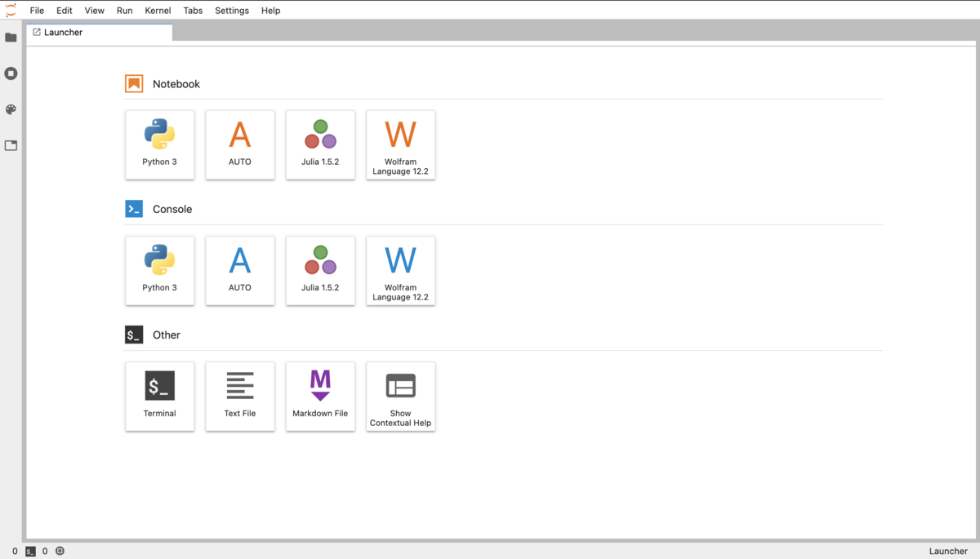Click the black Other section icon
Screen dimensions: 980x559
pyautogui.click(x=134, y=335)
